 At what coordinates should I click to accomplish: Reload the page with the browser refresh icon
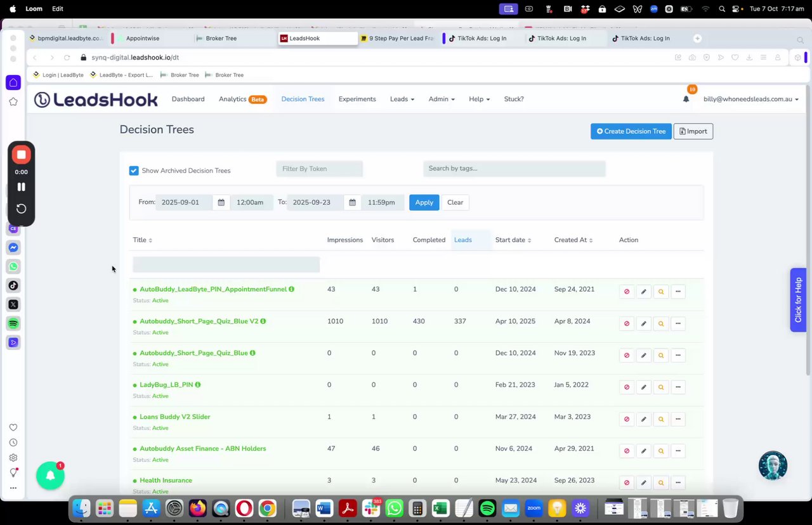pos(67,57)
